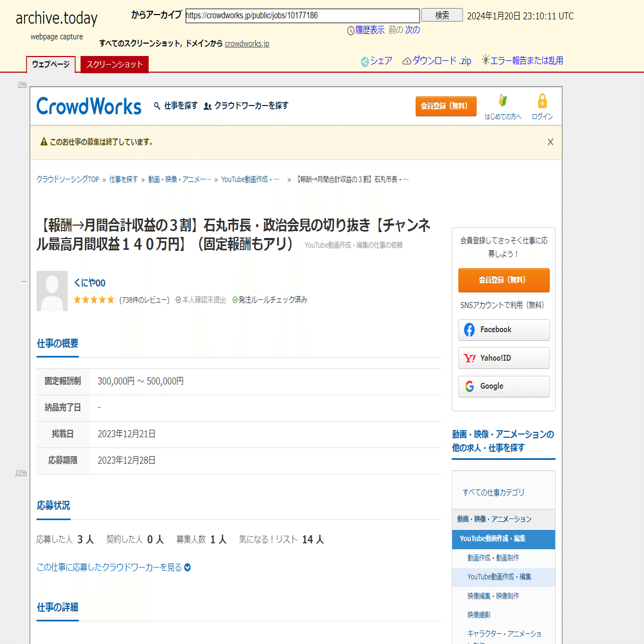Select 動画・映像・アニメーション category
This screenshot has height=644, width=644.
pyautogui.click(x=503, y=519)
